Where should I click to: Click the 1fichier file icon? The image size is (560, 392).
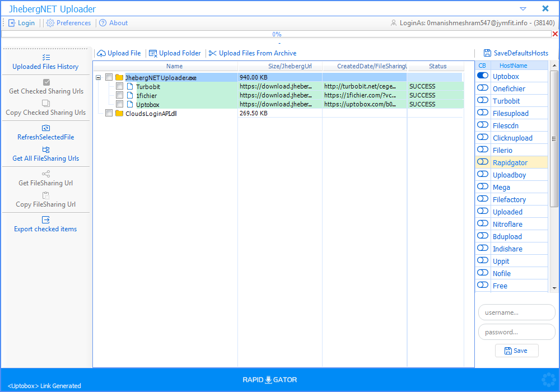pyautogui.click(x=130, y=95)
